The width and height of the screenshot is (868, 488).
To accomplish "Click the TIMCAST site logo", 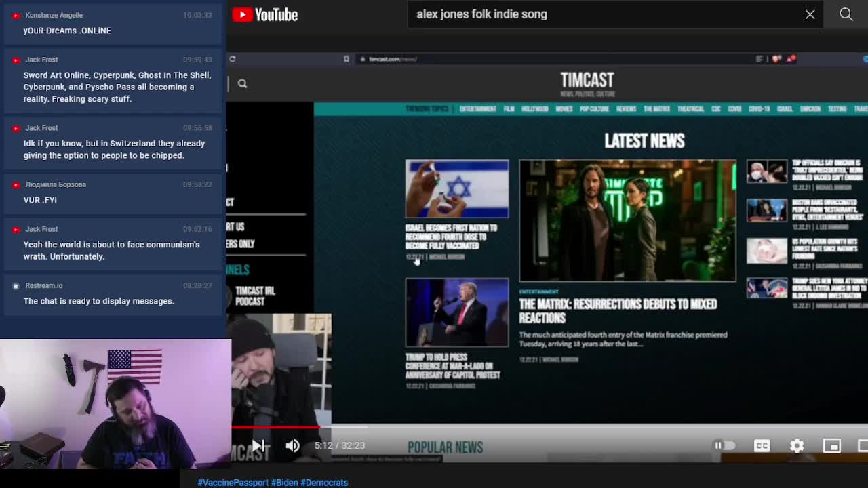I will [587, 83].
